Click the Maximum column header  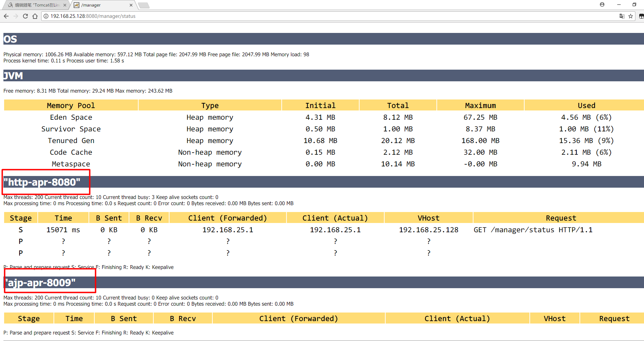tap(480, 105)
